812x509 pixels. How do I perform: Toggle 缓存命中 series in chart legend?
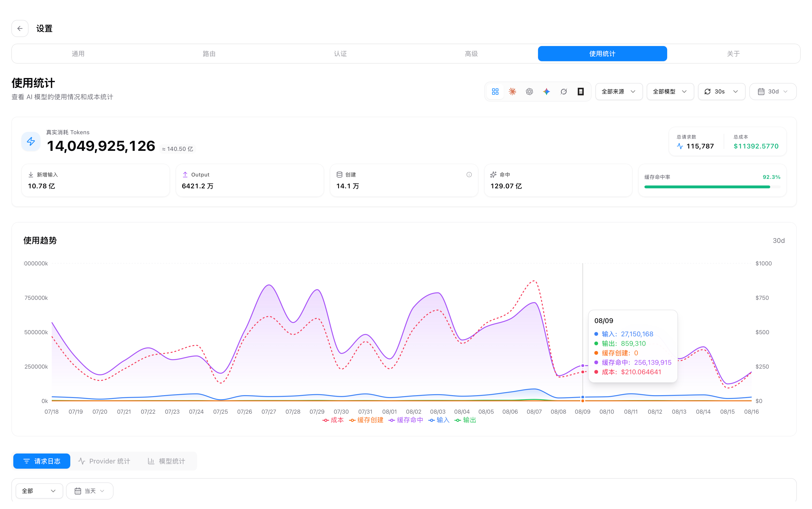click(x=406, y=420)
